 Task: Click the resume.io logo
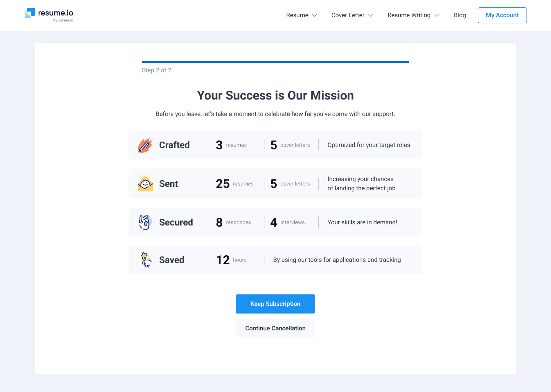click(49, 15)
